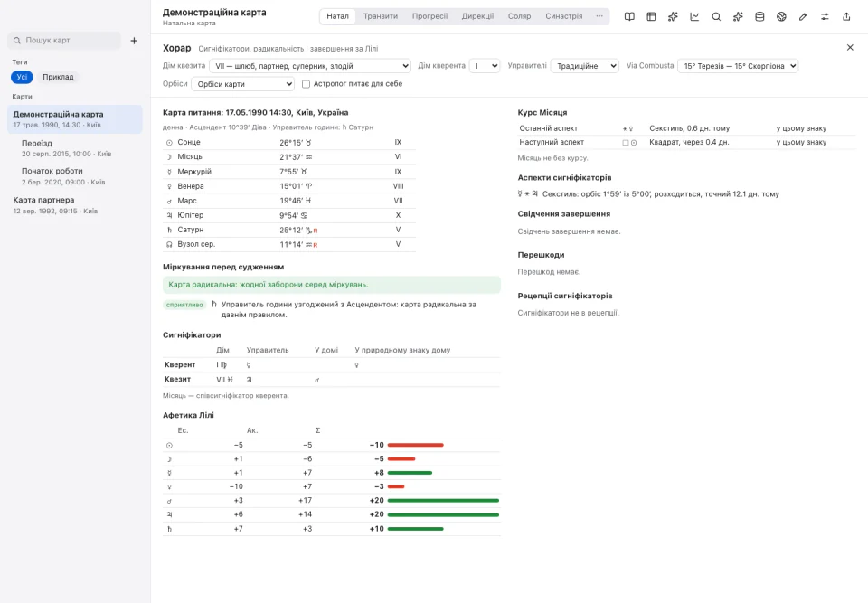This screenshot has width=868, height=603.
Task: Close the Хорар panel
Action: tap(850, 48)
